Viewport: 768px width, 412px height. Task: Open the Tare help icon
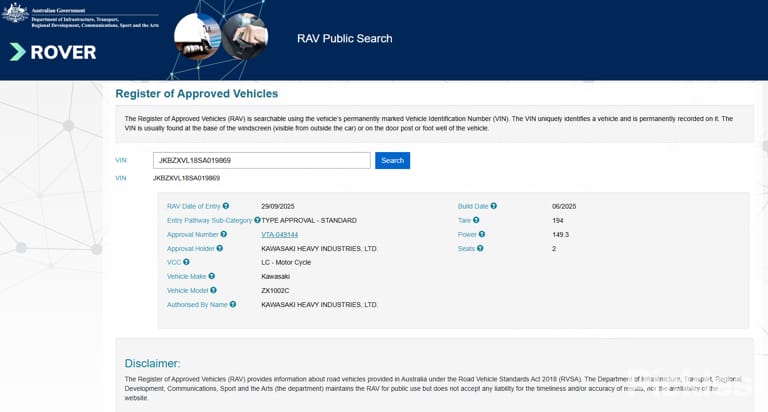476,220
